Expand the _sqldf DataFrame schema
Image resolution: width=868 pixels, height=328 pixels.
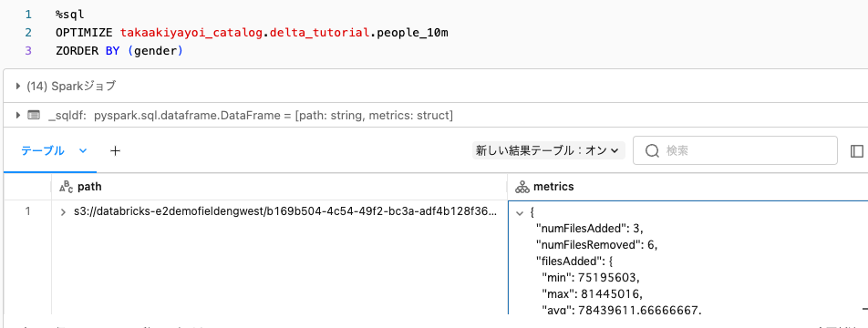coord(19,115)
